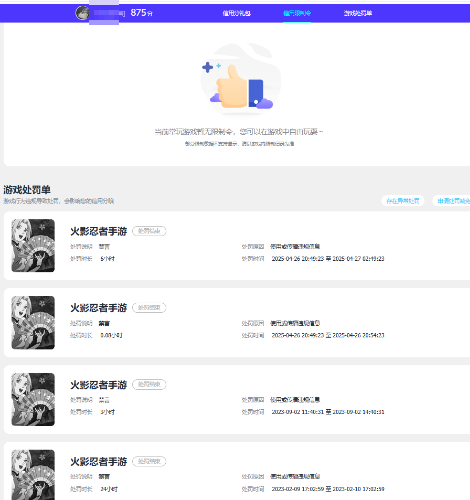Viewport: 470px width, 500px height.
Task: Open the thumbnail of the 2025-04-27 penalty card
Action: point(33,245)
